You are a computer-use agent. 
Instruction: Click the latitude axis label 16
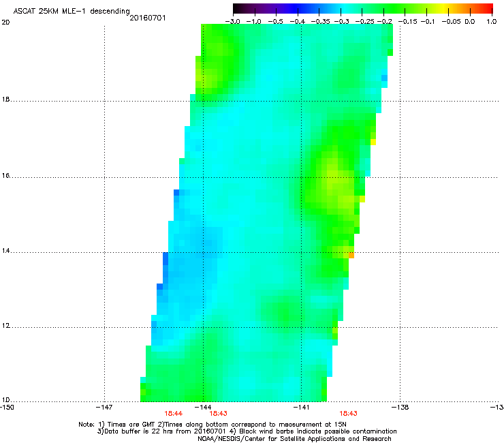tap(5, 176)
